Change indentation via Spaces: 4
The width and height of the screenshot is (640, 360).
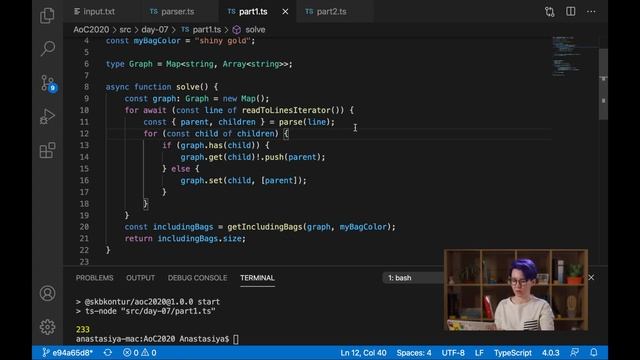[x=413, y=353]
